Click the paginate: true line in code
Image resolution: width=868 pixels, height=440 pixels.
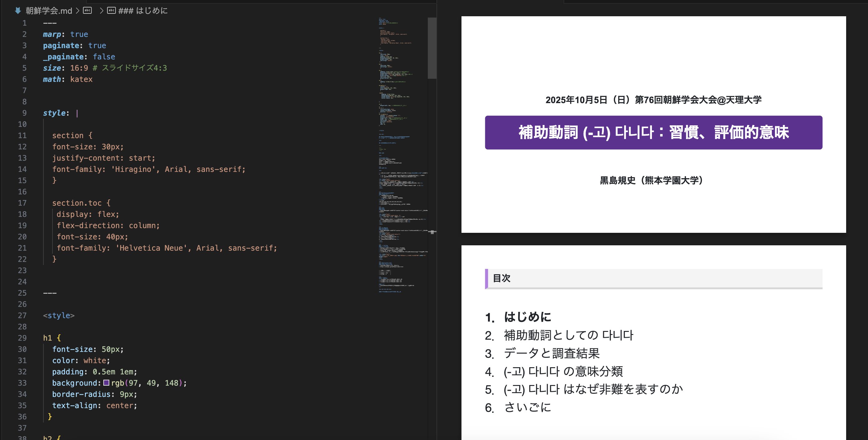pos(75,46)
